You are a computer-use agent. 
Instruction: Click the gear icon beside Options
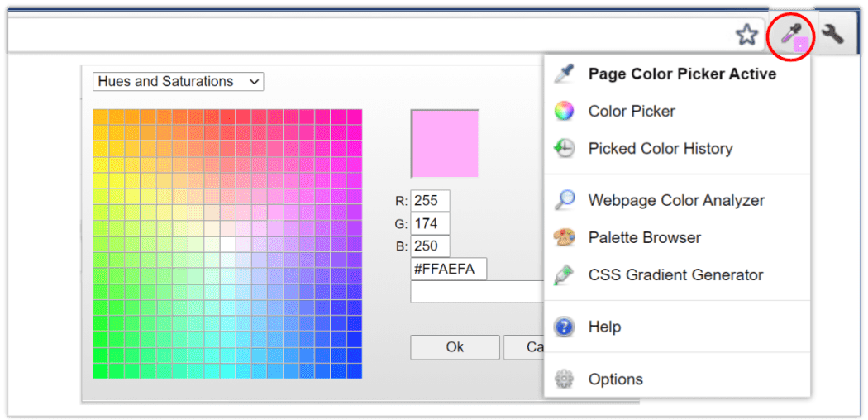564,379
